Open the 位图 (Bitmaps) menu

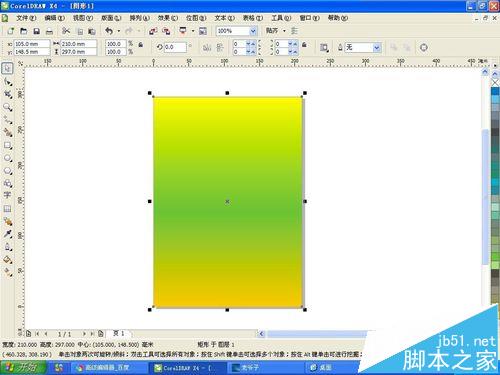click(x=196, y=18)
